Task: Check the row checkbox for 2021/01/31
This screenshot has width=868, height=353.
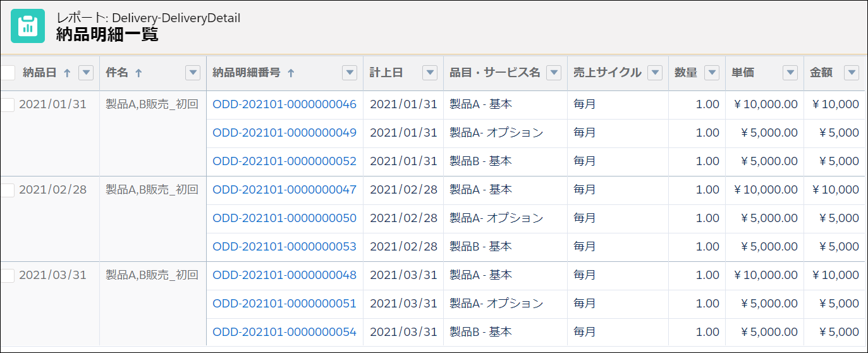Action: 7,105
